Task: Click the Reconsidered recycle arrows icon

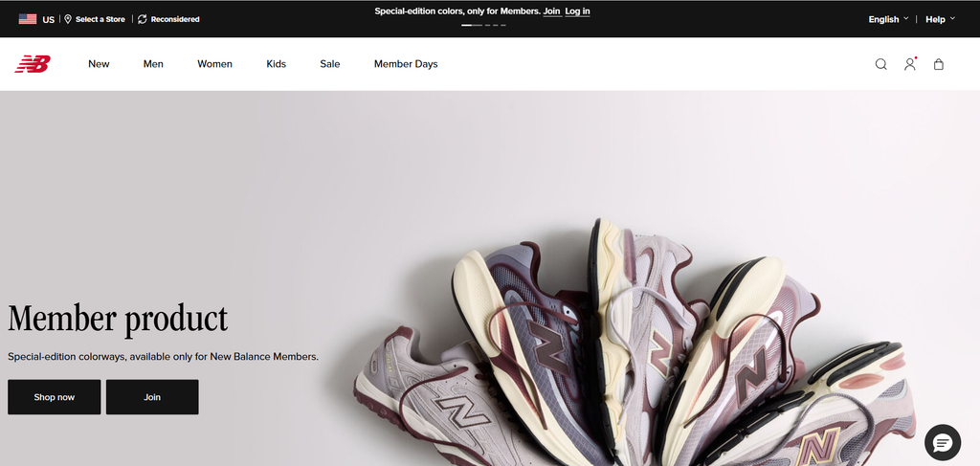Action: [x=143, y=19]
